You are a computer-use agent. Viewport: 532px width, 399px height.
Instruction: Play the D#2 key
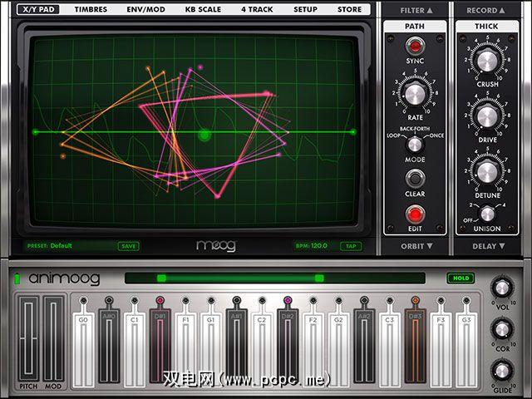288,346
